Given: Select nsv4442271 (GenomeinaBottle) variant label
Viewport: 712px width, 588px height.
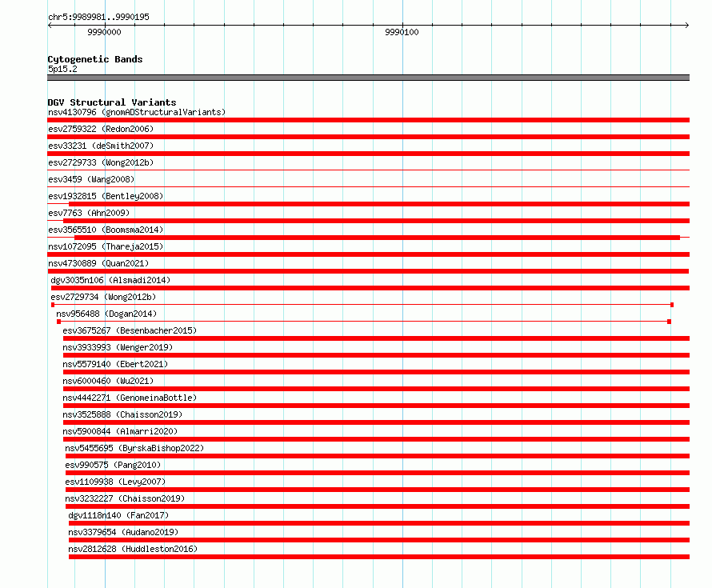Looking at the screenshot, I should pyautogui.click(x=130, y=398).
